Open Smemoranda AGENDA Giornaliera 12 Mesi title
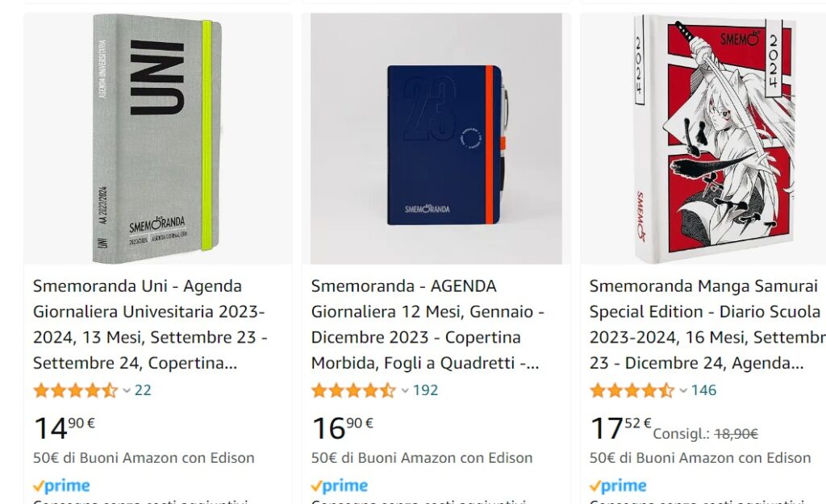This screenshot has height=504, width=826. tap(428, 324)
